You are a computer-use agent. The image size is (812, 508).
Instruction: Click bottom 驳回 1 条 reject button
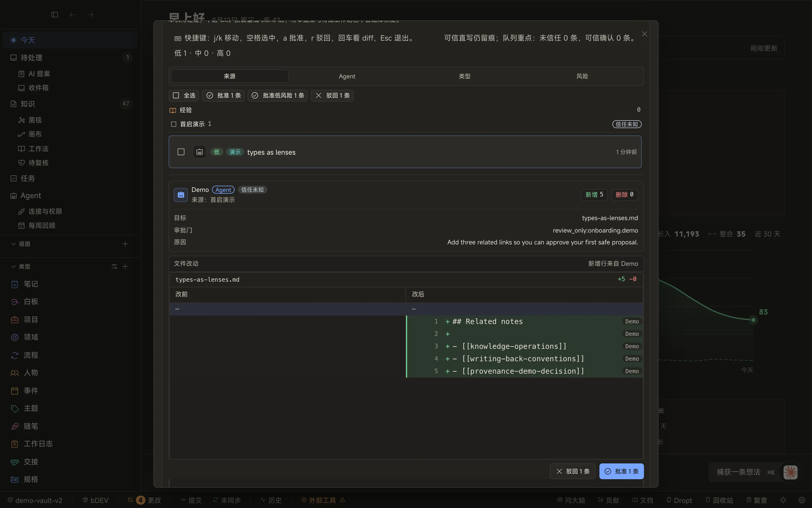click(x=572, y=471)
